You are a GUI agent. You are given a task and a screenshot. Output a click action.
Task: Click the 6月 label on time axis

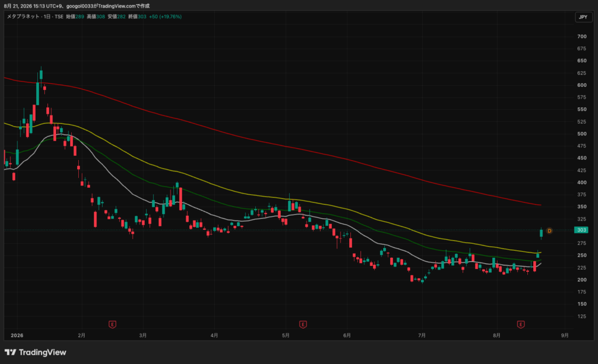tap(347, 335)
